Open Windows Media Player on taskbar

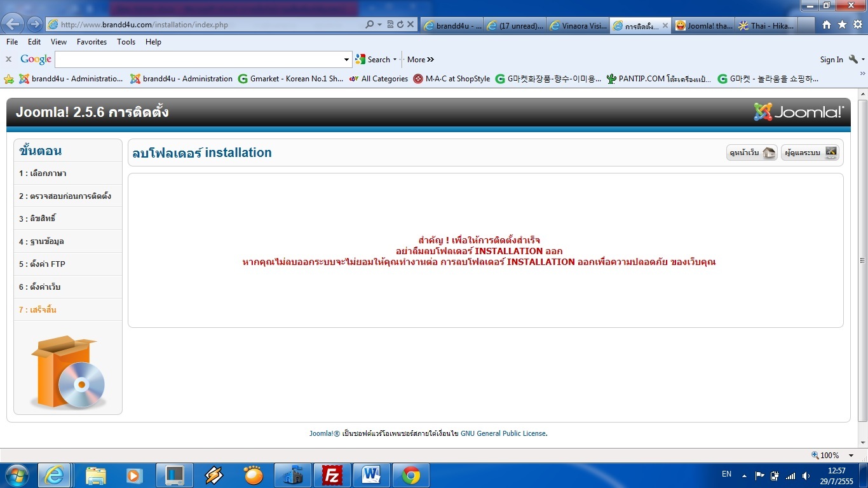(134, 475)
